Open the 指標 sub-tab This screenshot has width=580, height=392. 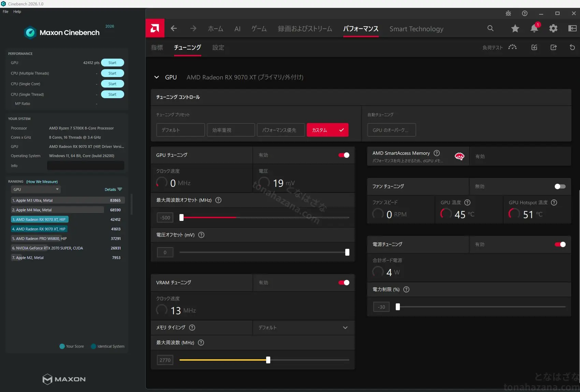pyautogui.click(x=157, y=47)
